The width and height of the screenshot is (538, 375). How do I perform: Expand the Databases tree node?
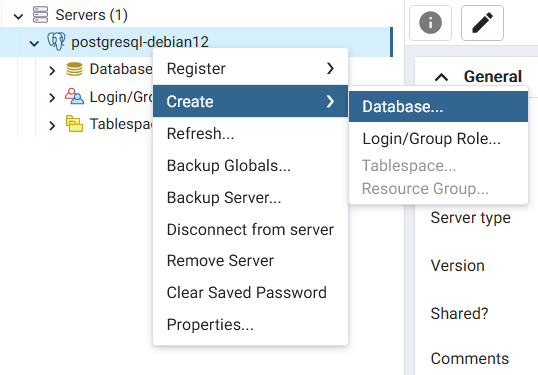click(52, 70)
